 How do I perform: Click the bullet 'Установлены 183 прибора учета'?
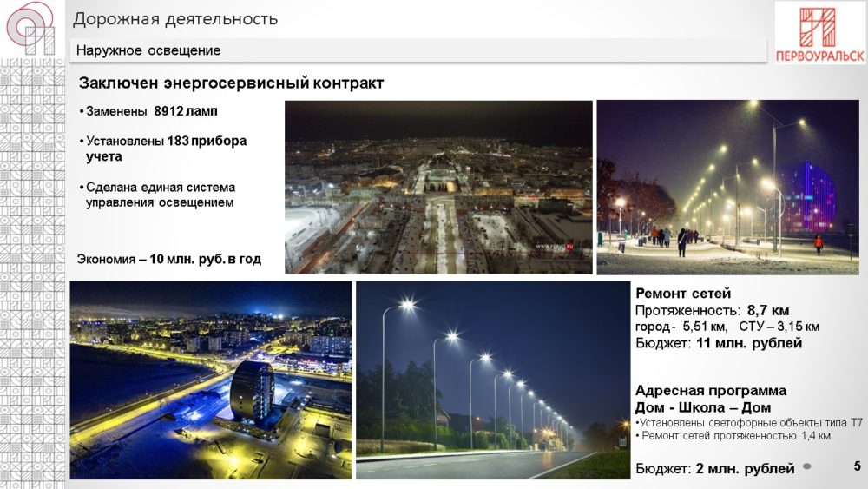(167, 149)
